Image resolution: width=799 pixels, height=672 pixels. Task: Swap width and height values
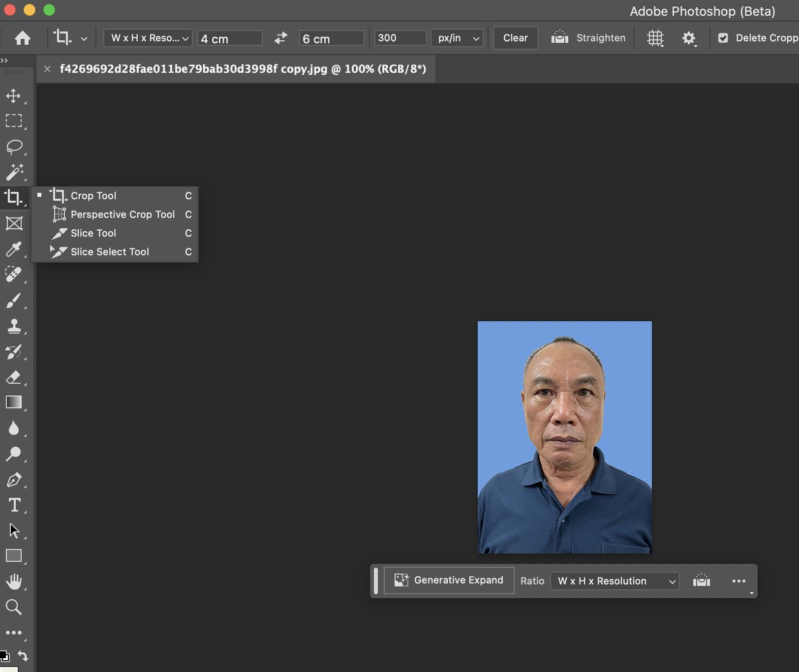[x=280, y=38]
